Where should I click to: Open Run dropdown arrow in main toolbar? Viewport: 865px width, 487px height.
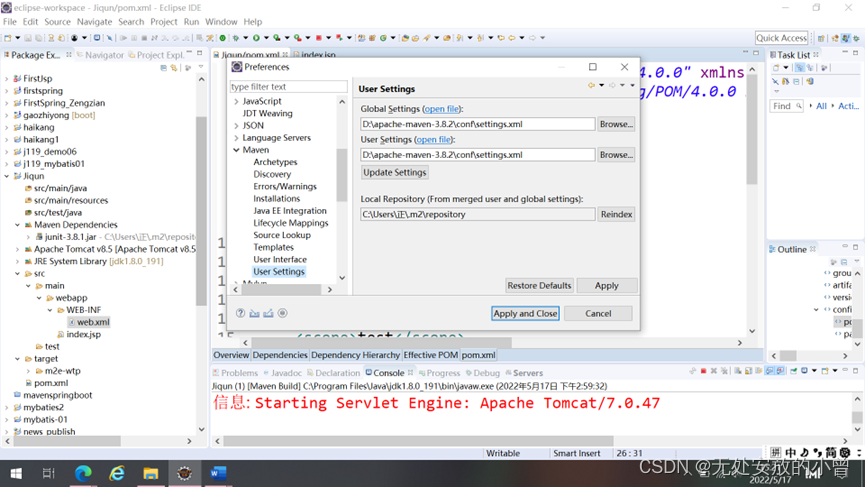266,38
